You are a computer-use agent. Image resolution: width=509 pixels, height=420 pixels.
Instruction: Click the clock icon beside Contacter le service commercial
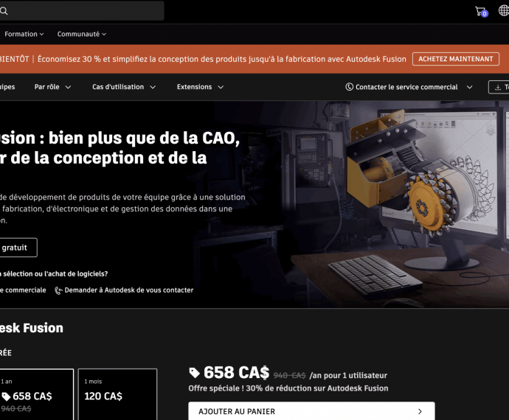349,87
